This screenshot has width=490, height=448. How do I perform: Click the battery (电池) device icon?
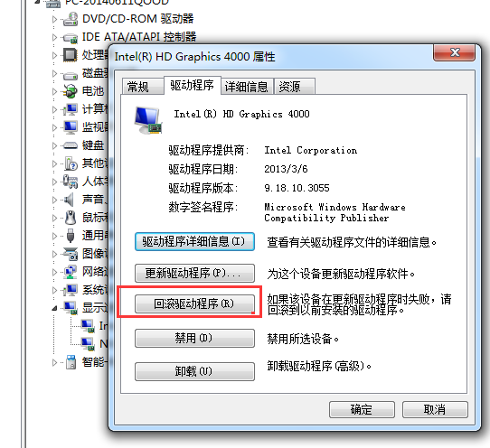71,91
